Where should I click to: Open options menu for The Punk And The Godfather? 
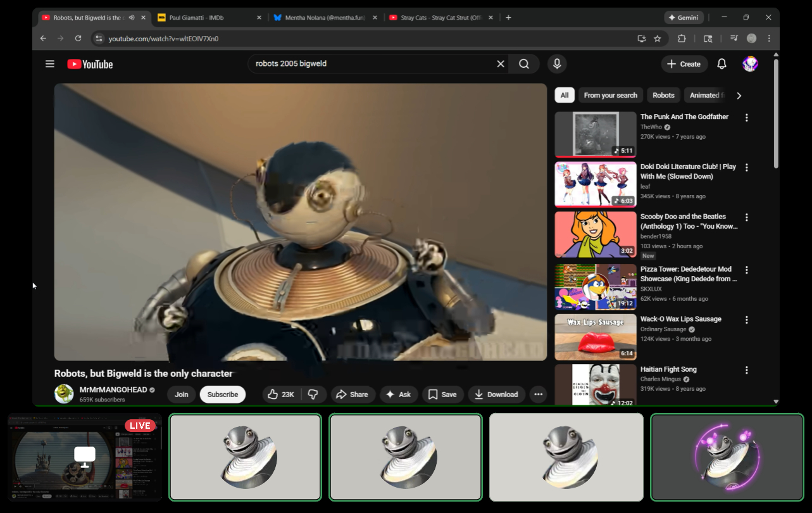click(x=747, y=118)
